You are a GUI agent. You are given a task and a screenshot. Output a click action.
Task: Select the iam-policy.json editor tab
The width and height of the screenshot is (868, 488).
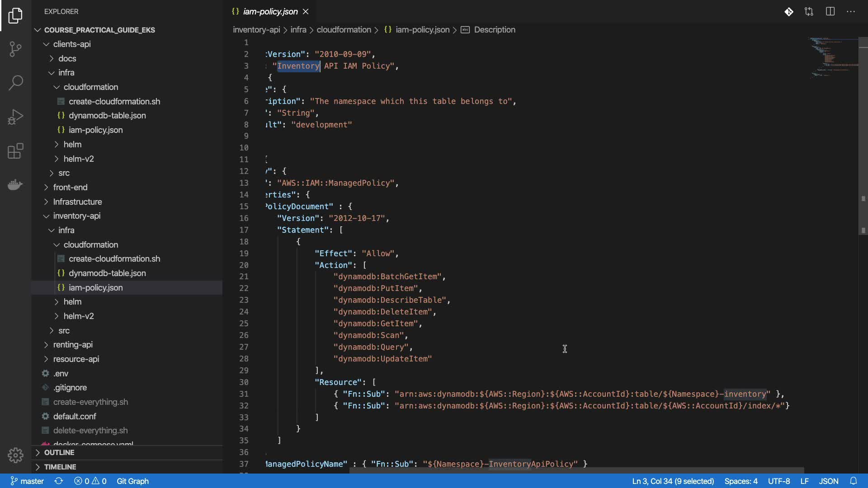[270, 12]
